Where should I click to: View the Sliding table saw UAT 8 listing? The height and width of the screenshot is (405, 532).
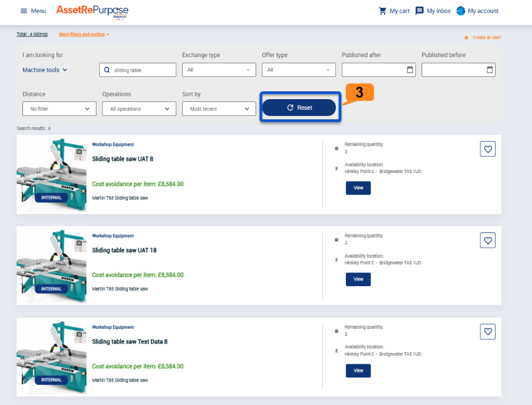click(x=358, y=188)
